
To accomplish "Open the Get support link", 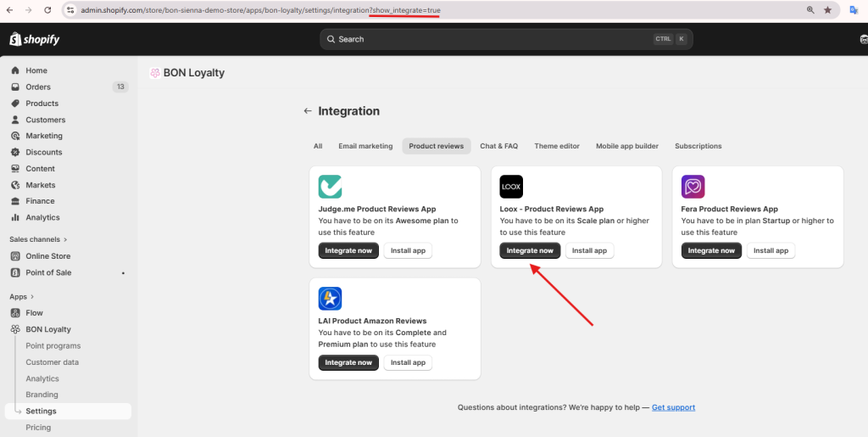I will [x=673, y=407].
